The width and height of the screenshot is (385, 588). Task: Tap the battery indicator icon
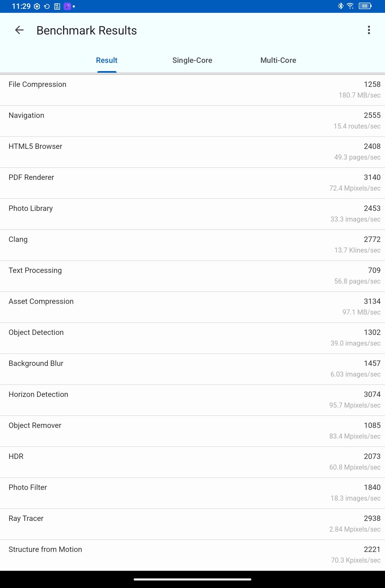tap(365, 6)
